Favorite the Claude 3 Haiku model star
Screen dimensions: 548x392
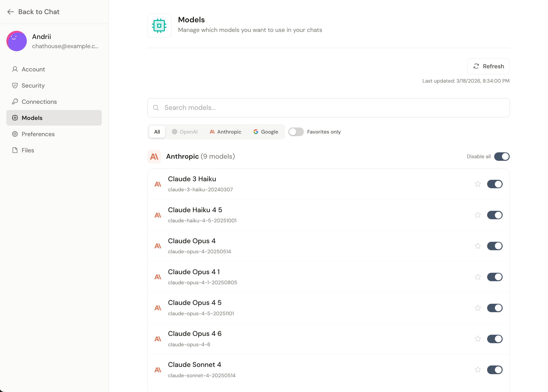pyautogui.click(x=478, y=184)
